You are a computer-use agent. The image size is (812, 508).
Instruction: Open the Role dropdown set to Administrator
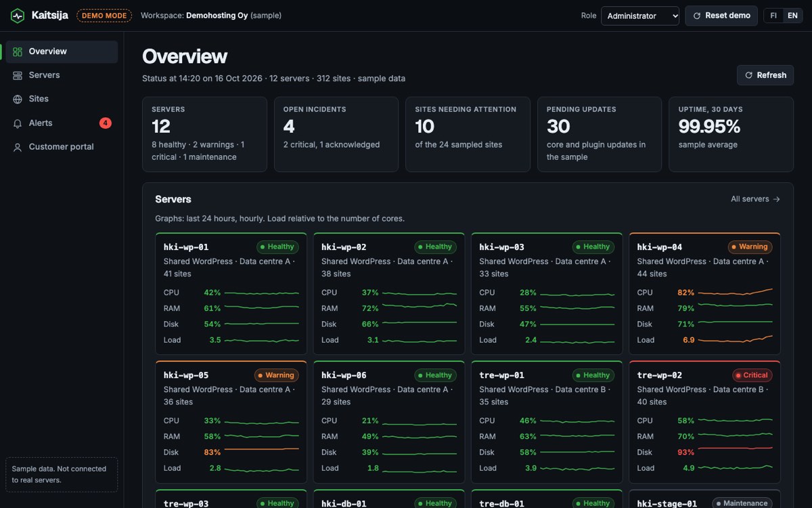[x=639, y=16]
